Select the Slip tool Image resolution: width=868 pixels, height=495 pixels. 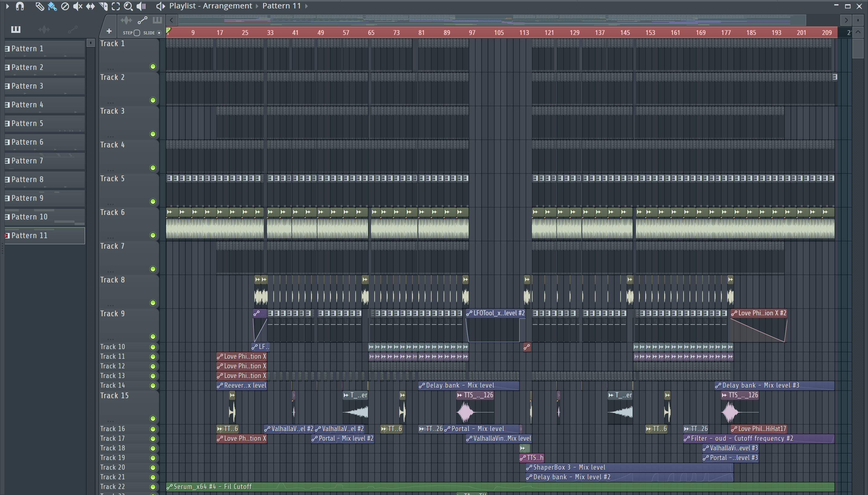click(x=90, y=6)
